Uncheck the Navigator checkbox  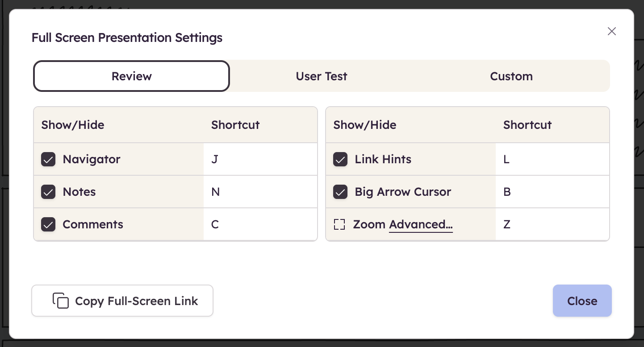(48, 159)
